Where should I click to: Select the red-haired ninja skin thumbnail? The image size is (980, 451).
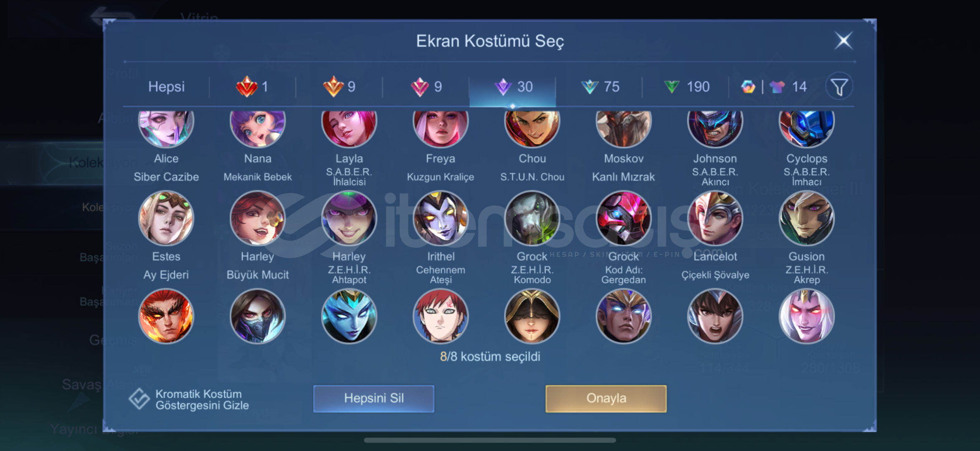441,316
